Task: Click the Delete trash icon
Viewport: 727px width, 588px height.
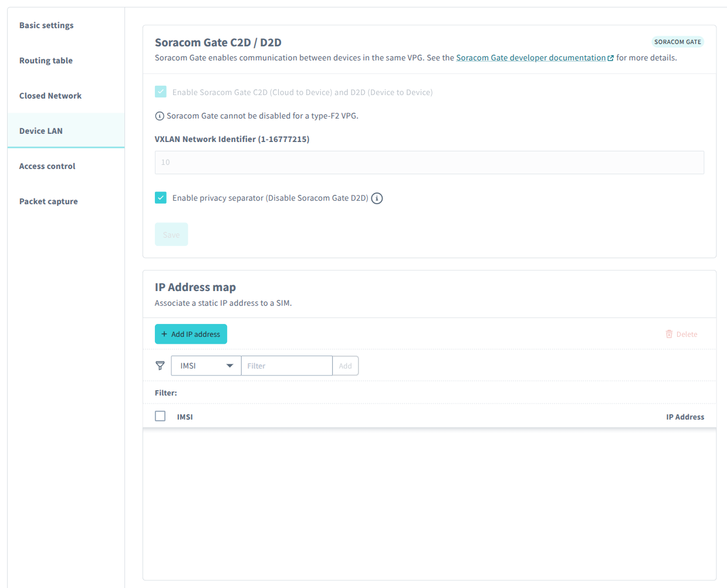Action: point(669,333)
